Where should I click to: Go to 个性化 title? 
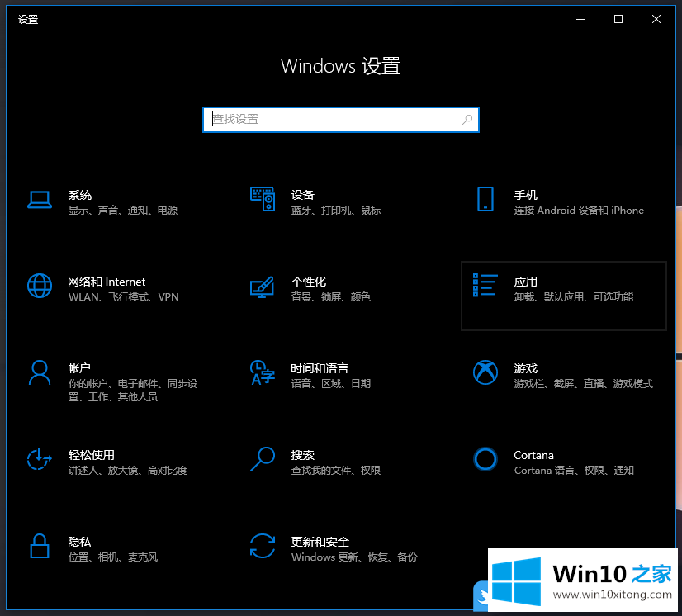[308, 282]
